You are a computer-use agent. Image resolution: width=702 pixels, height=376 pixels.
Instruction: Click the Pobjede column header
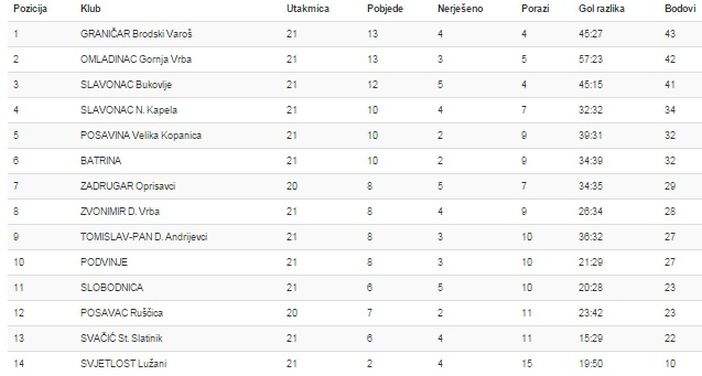click(x=385, y=9)
